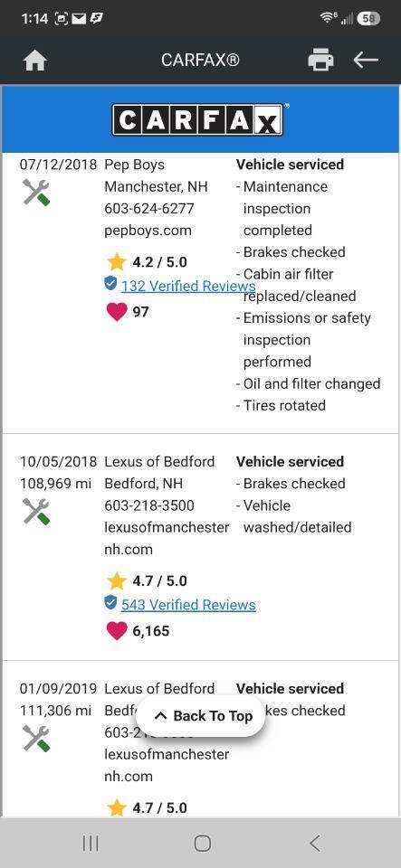
Task: Tap pepboys.com website text
Action: 148,231
